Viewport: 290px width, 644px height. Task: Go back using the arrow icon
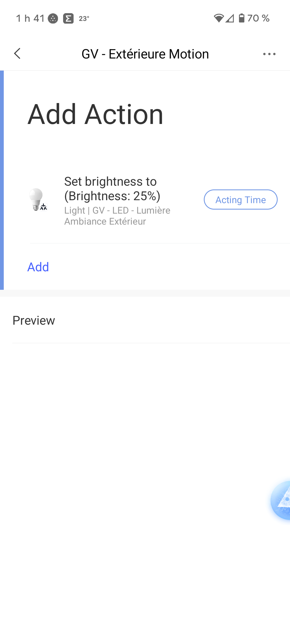[x=17, y=54]
